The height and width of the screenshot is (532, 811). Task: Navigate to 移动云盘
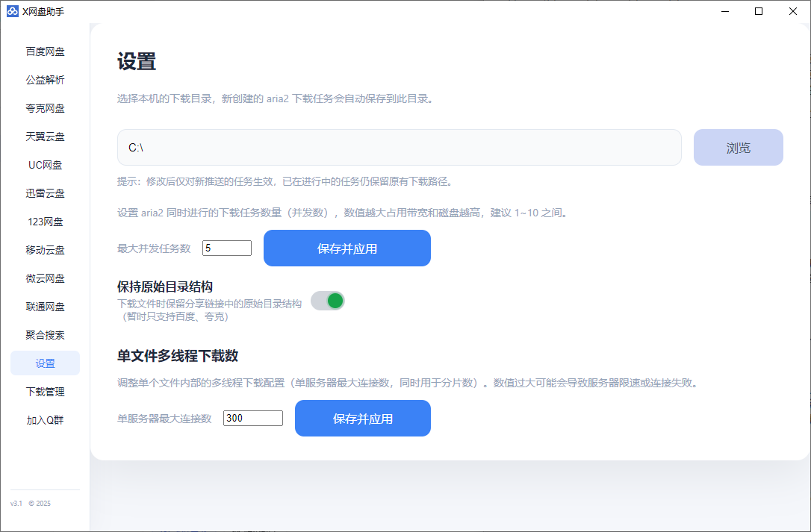point(45,250)
